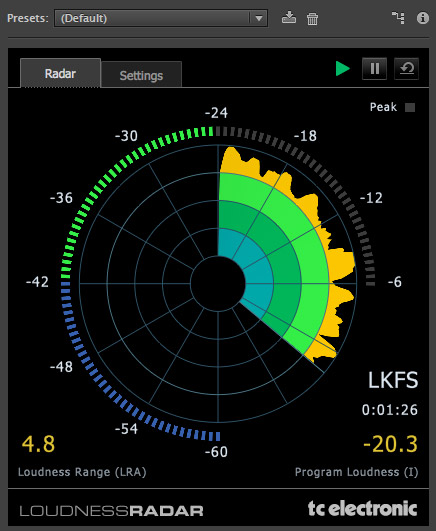Viewport: 436px width, 531px height.
Task: Switch to the Radar tab
Action: (x=60, y=73)
